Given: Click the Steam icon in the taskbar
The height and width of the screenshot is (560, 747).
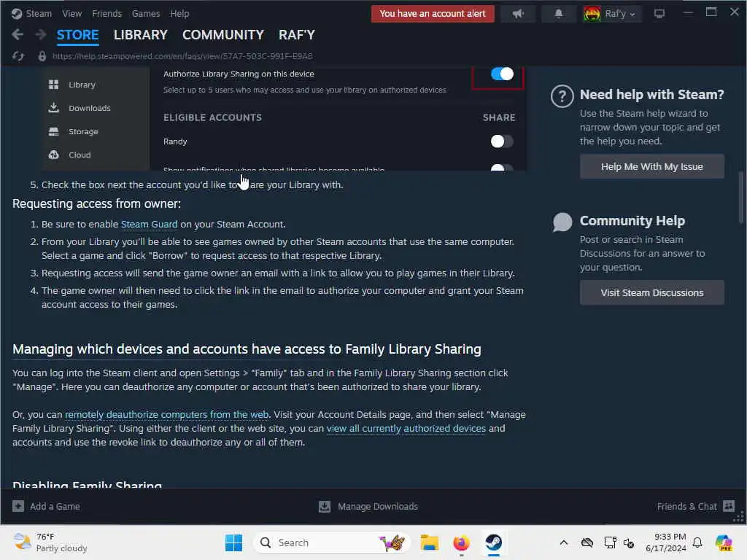Looking at the screenshot, I should point(494,542).
